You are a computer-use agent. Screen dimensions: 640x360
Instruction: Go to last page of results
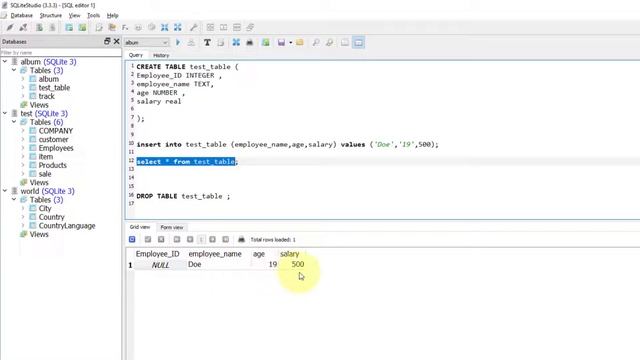click(x=225, y=240)
